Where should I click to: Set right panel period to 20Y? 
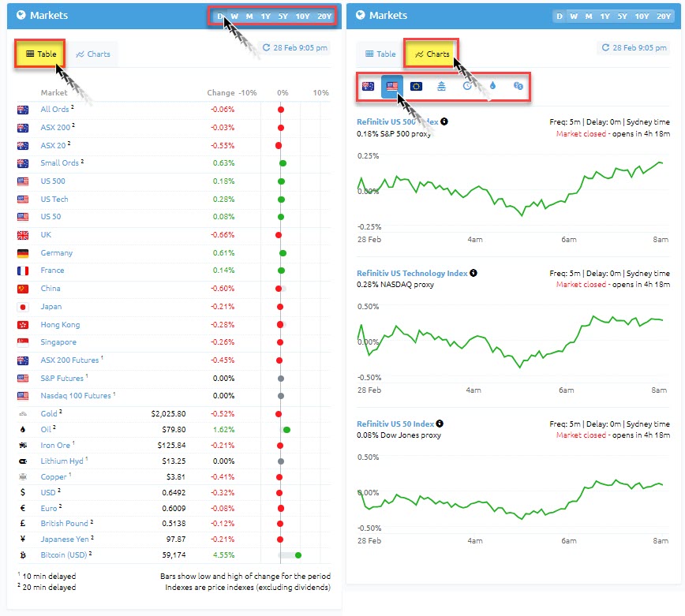[x=664, y=16]
